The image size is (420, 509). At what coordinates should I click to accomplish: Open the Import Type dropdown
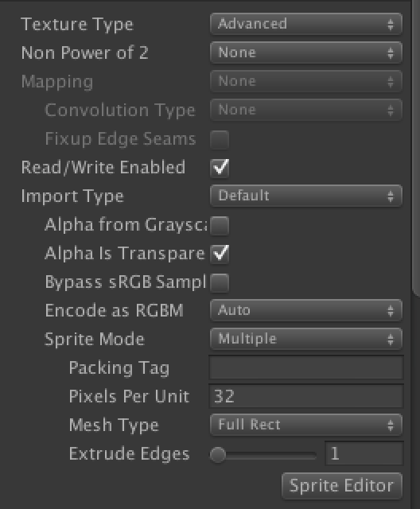coord(306,196)
